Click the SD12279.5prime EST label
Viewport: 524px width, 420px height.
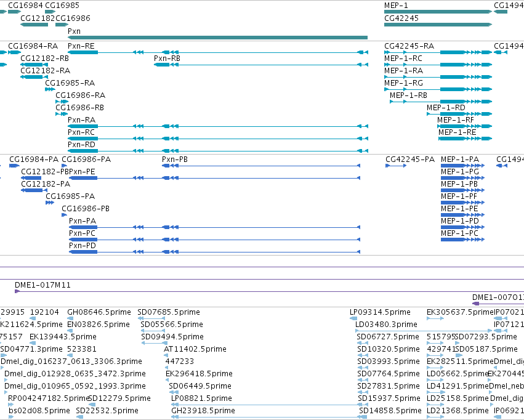click(120, 398)
